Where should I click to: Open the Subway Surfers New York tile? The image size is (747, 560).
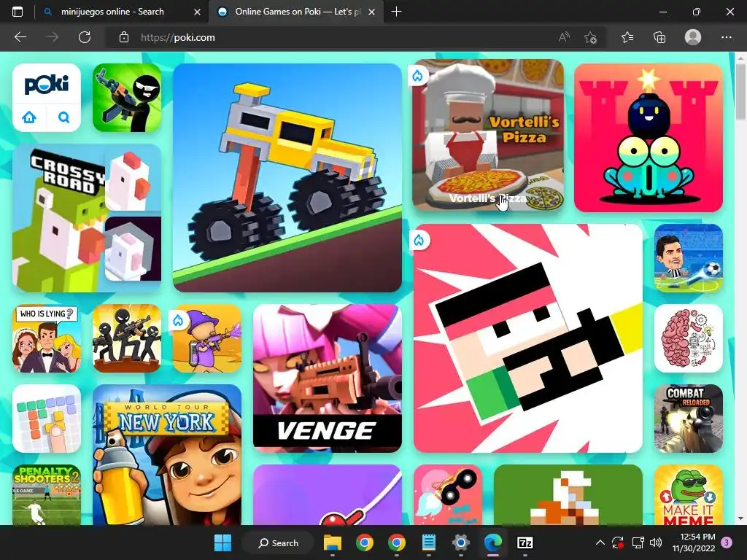pyautogui.click(x=167, y=455)
